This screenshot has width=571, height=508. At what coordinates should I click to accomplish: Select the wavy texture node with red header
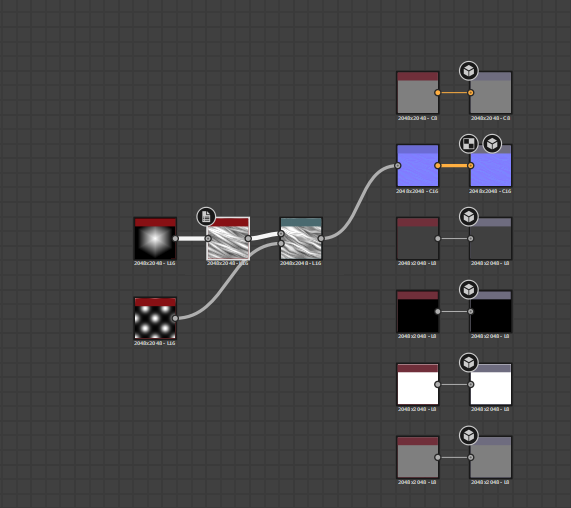(228, 239)
